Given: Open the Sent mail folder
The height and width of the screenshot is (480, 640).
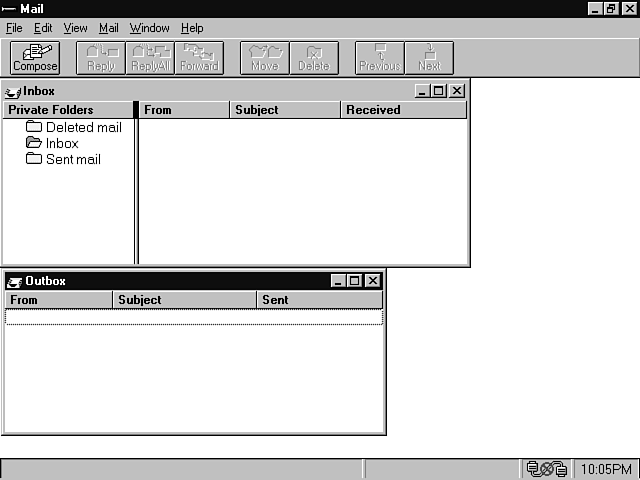Looking at the screenshot, I should [x=72, y=159].
